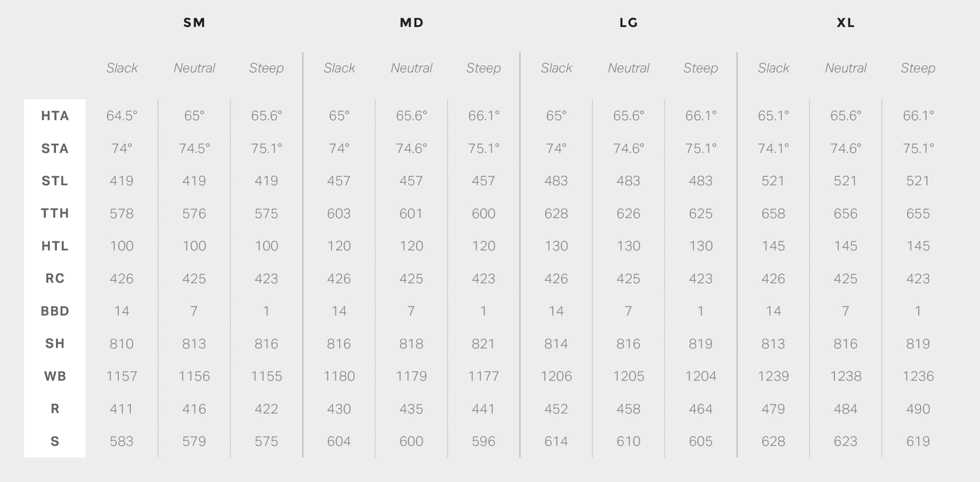Select the MD size heading

tap(412, 22)
